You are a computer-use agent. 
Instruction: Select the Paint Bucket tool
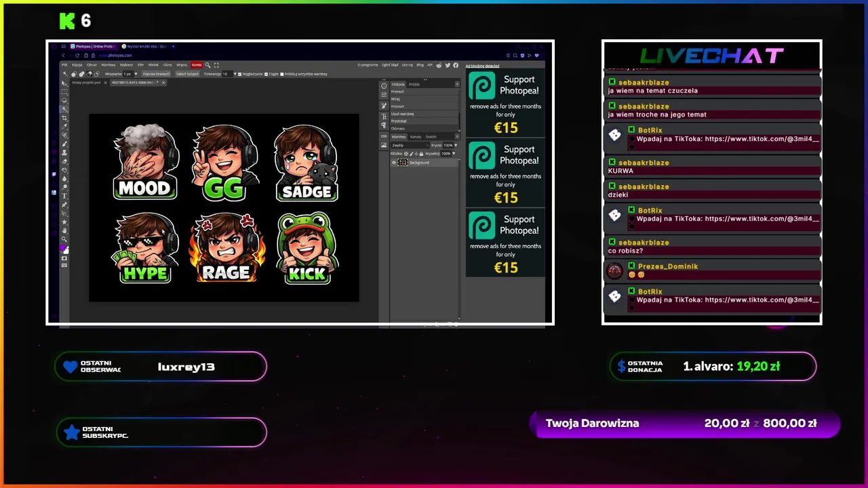[64, 170]
